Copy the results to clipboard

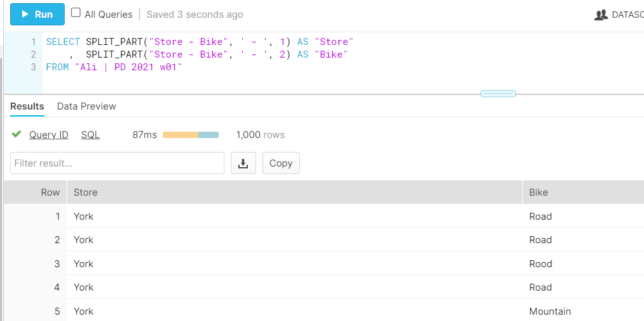point(281,163)
